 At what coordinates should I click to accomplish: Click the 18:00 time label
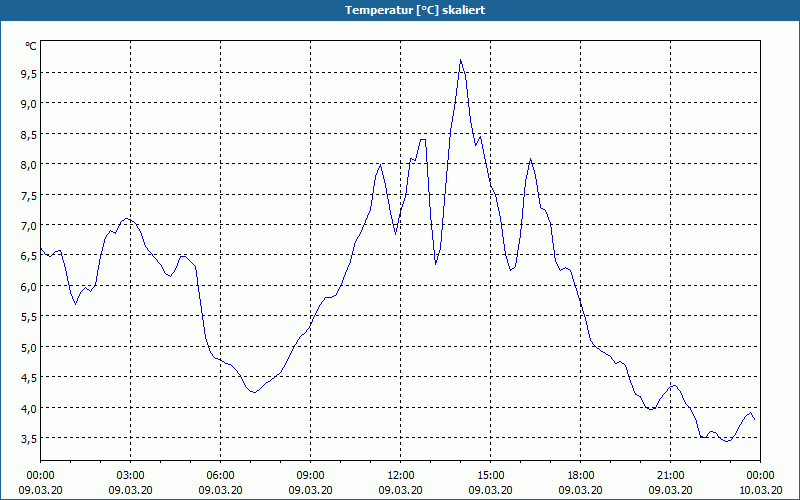click(x=581, y=476)
